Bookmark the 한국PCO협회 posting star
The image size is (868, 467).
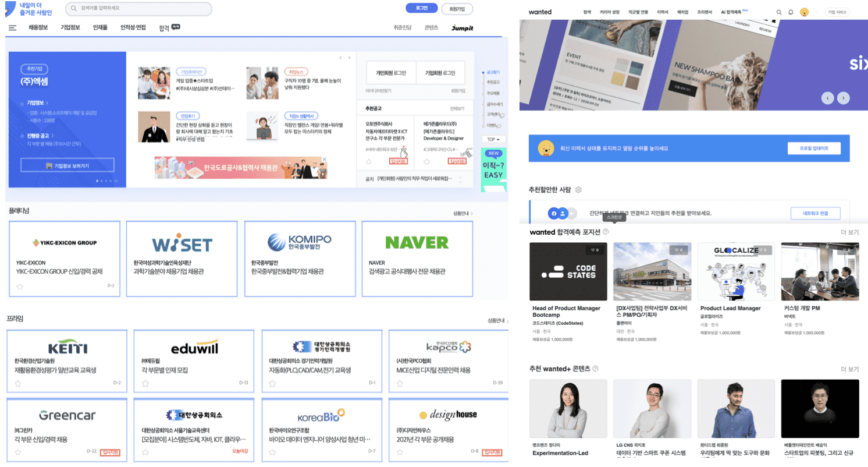[400, 383]
